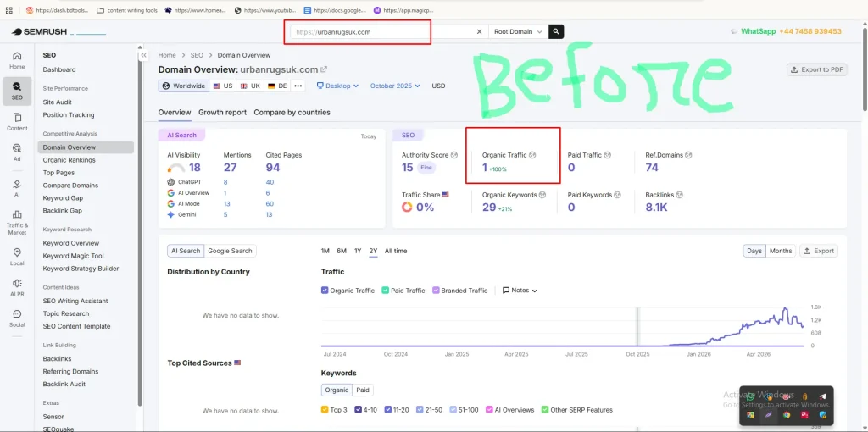Open the AI PR sidebar icon
Image resolution: width=868 pixels, height=432 pixels.
coord(17,288)
